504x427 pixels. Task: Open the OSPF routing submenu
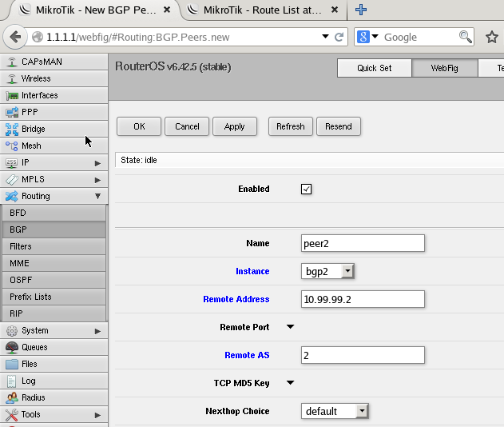(54, 280)
